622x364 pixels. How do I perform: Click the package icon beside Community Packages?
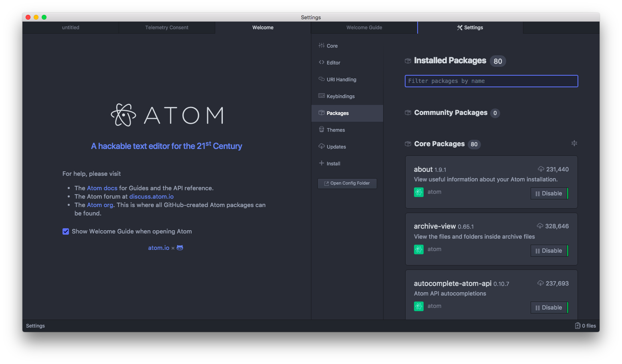pos(408,113)
